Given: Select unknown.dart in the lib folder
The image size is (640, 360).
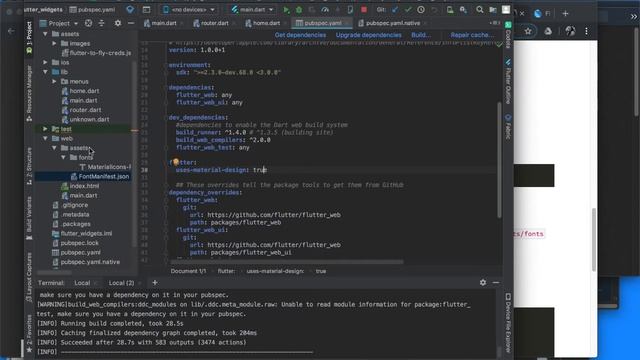Looking at the screenshot, I should click(89, 120).
